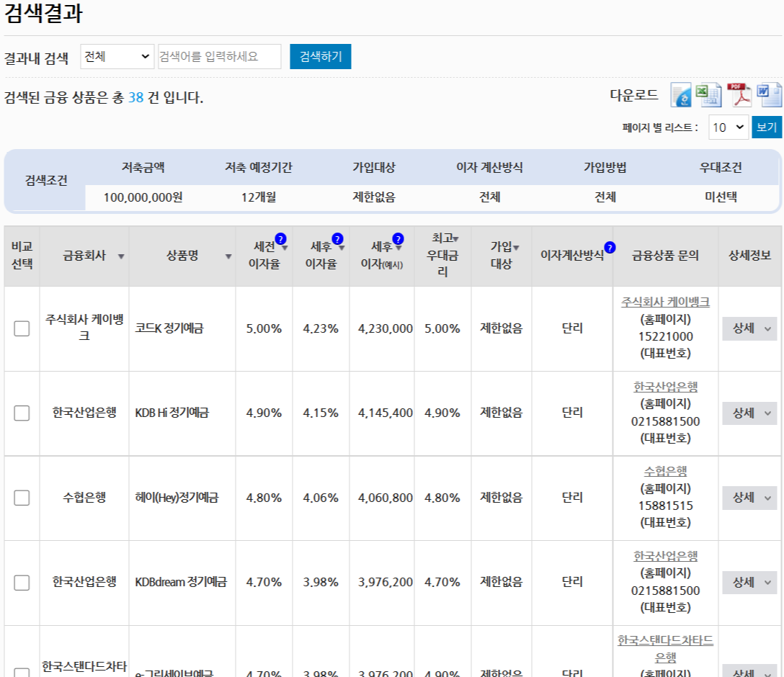Select the 100,000,000원 savings amount value
The height and width of the screenshot is (677, 784).
pos(143,197)
